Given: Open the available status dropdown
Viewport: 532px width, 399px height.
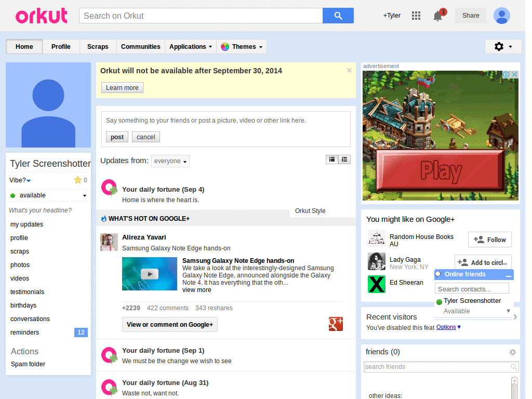Looking at the screenshot, I should pos(85,196).
